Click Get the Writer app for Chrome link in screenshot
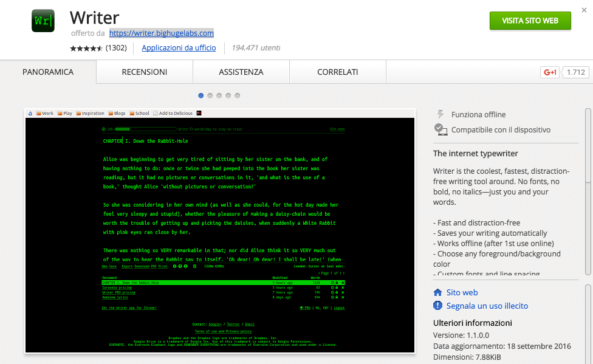Screen dimensions: 593x364 coord(129,308)
